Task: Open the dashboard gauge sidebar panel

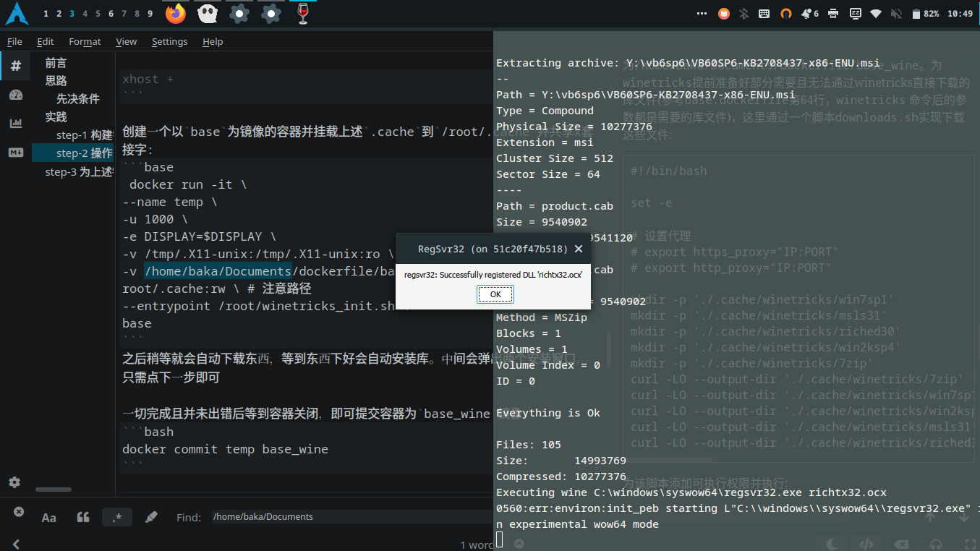Action: click(x=15, y=95)
